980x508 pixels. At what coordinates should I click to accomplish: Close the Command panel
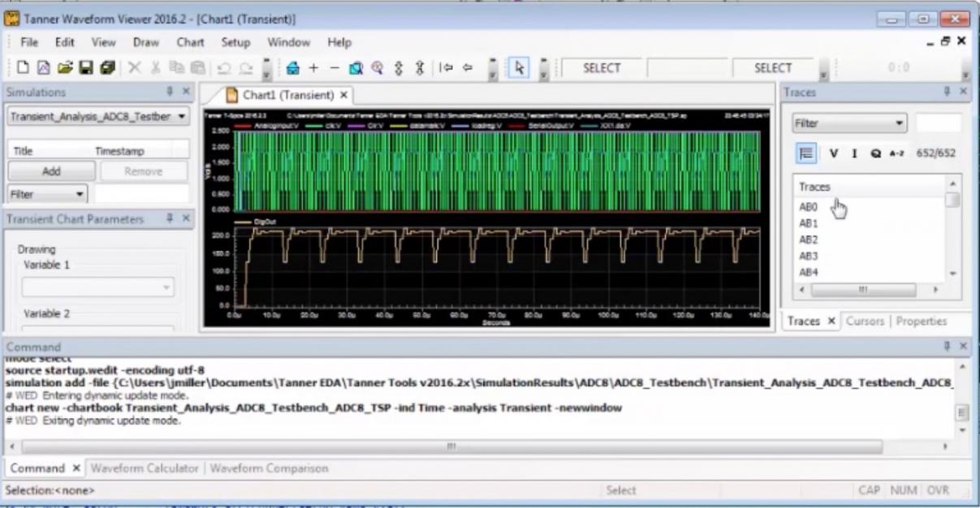(x=963, y=347)
